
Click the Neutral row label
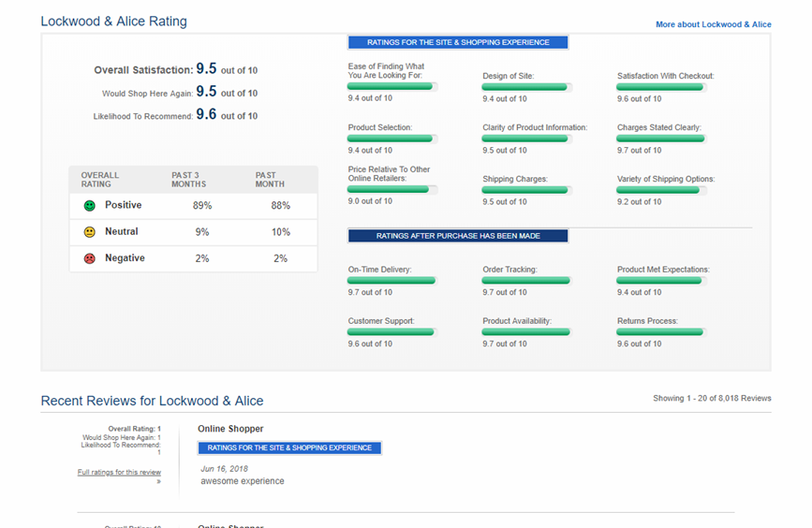[122, 231]
